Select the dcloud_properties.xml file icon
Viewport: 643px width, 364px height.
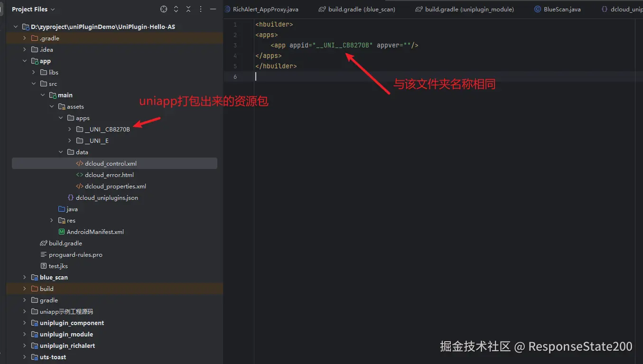coord(80,186)
